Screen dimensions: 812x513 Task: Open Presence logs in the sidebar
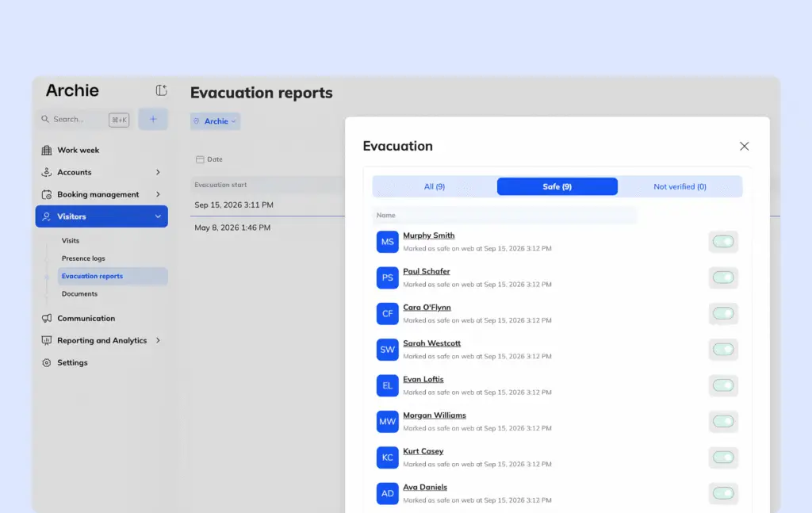tap(83, 258)
